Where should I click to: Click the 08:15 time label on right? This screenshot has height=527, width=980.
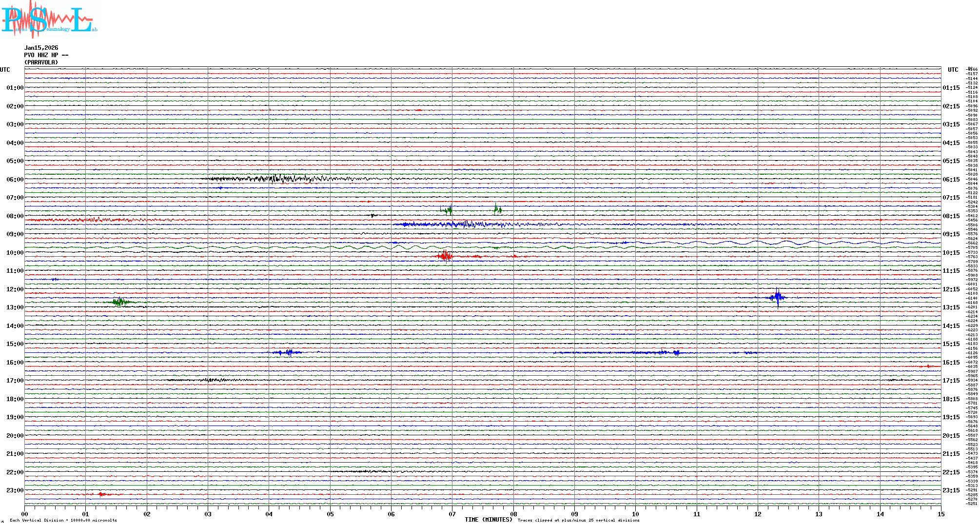coord(951,216)
